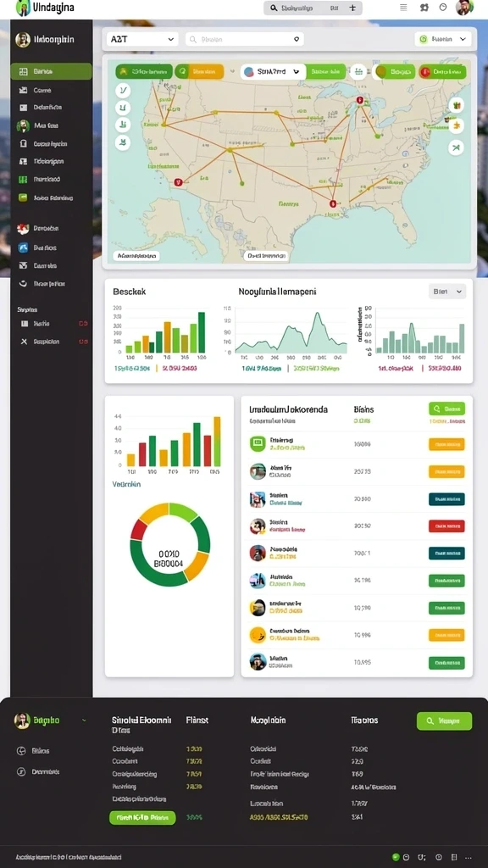The height and width of the screenshot is (868, 488).
Task: Click the green status dot in bottom status bar
Action: click(396, 857)
